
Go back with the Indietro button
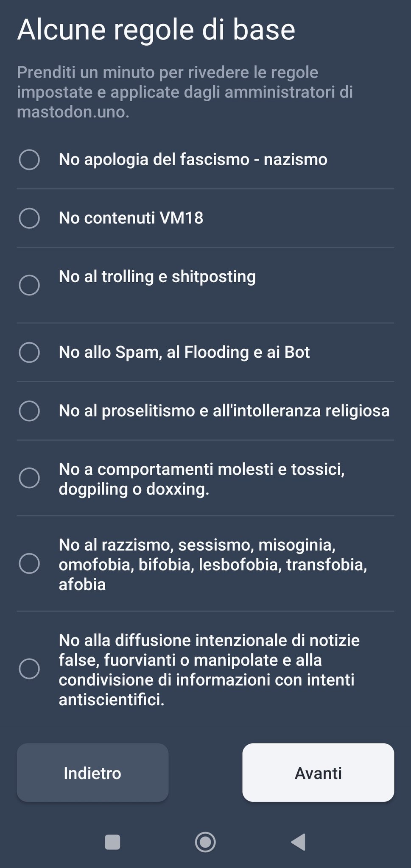point(92,773)
